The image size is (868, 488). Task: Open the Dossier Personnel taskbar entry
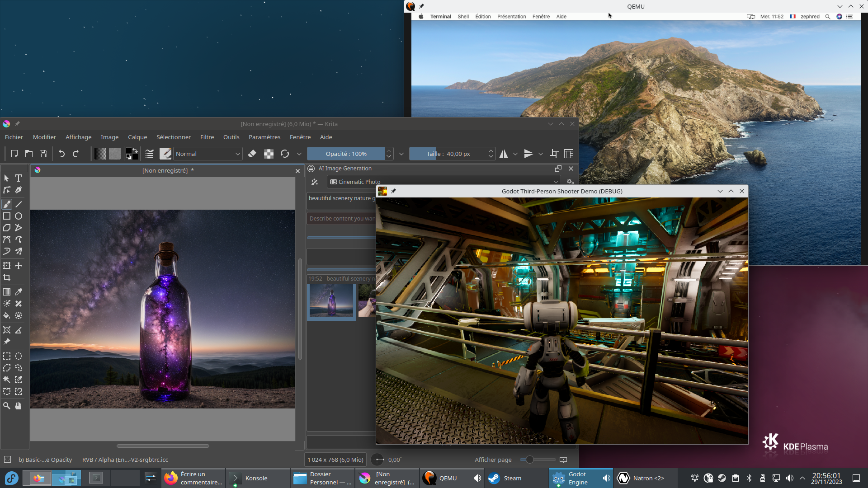point(322,478)
